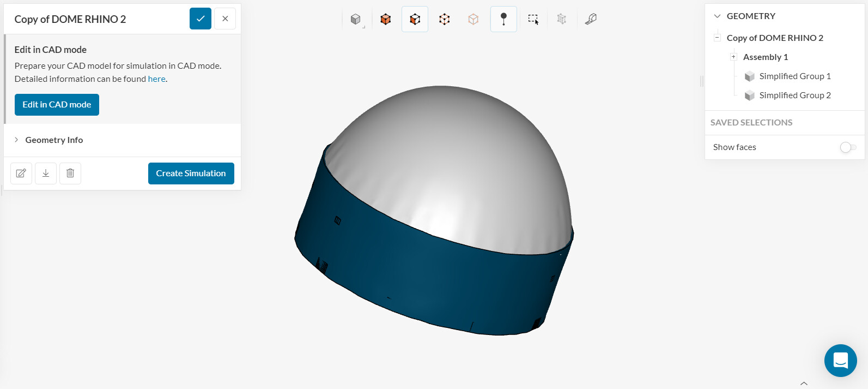Click the greyed-out transparent cube icon

click(x=562, y=20)
